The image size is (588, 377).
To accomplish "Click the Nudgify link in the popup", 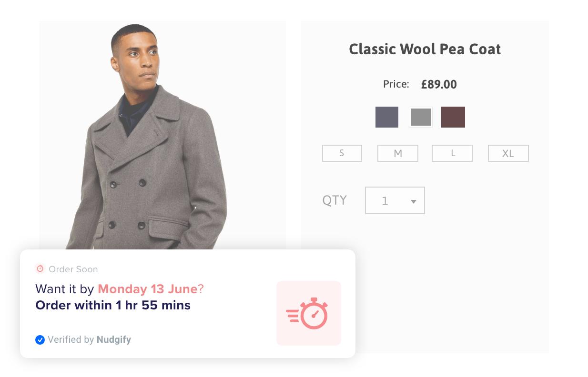I will pyautogui.click(x=114, y=340).
